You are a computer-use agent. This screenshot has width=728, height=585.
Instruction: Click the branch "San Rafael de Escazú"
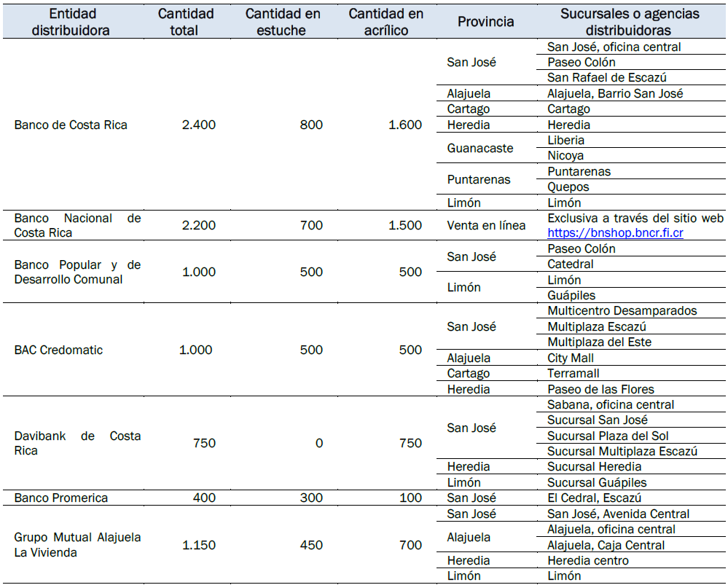coord(607,77)
